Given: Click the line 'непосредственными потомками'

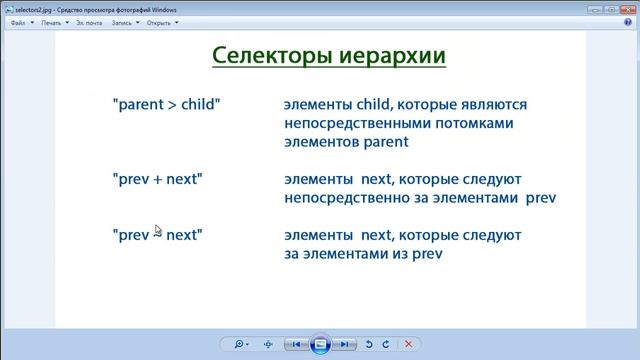Looking at the screenshot, I should pos(399,123).
